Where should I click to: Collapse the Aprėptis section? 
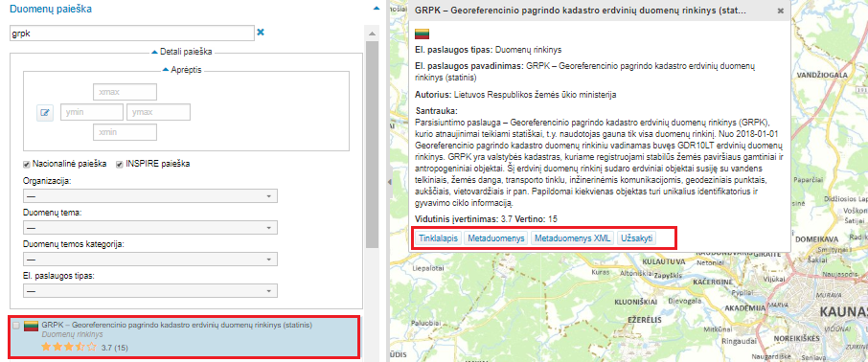[x=182, y=70]
